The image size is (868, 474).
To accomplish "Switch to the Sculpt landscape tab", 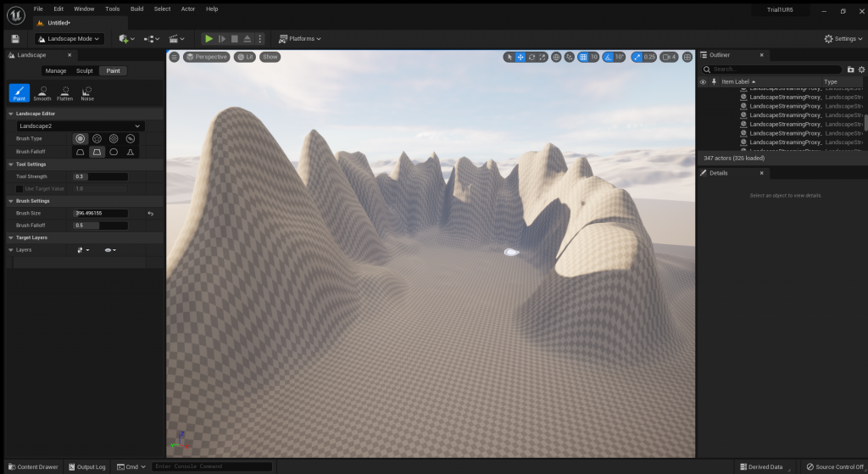I will (x=84, y=71).
